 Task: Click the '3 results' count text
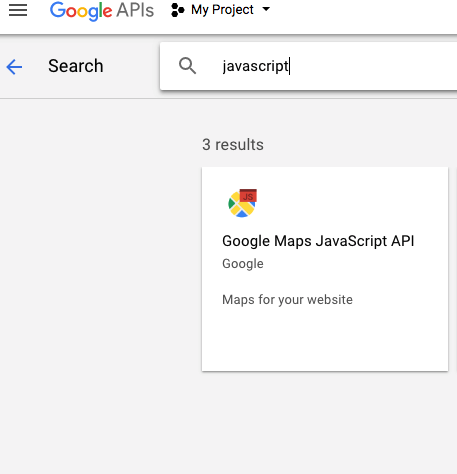233,145
